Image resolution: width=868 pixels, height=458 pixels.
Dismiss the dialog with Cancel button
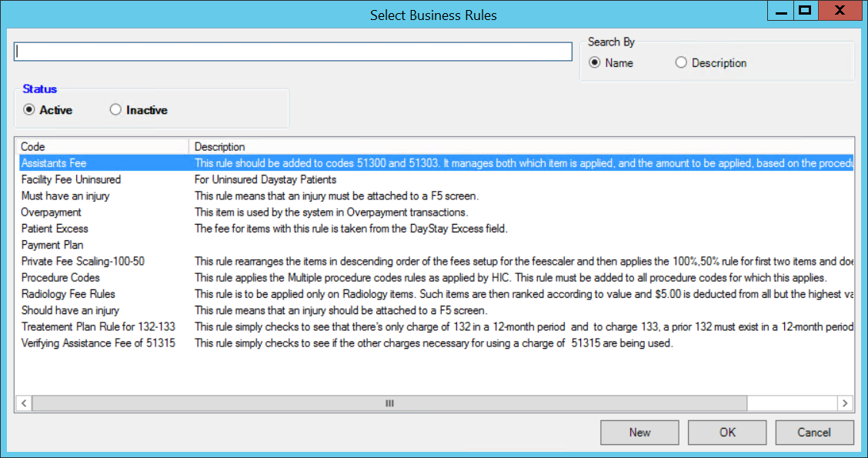[814, 432]
